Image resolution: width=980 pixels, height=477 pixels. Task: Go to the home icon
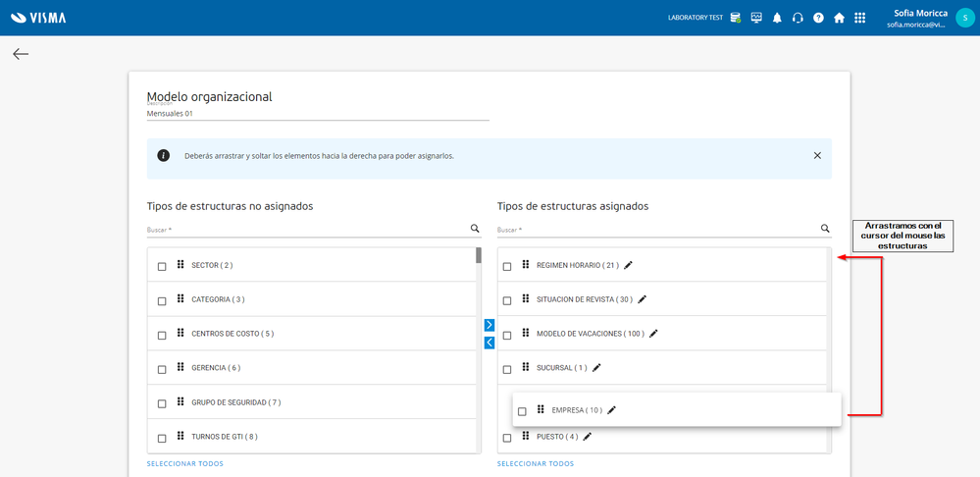839,18
